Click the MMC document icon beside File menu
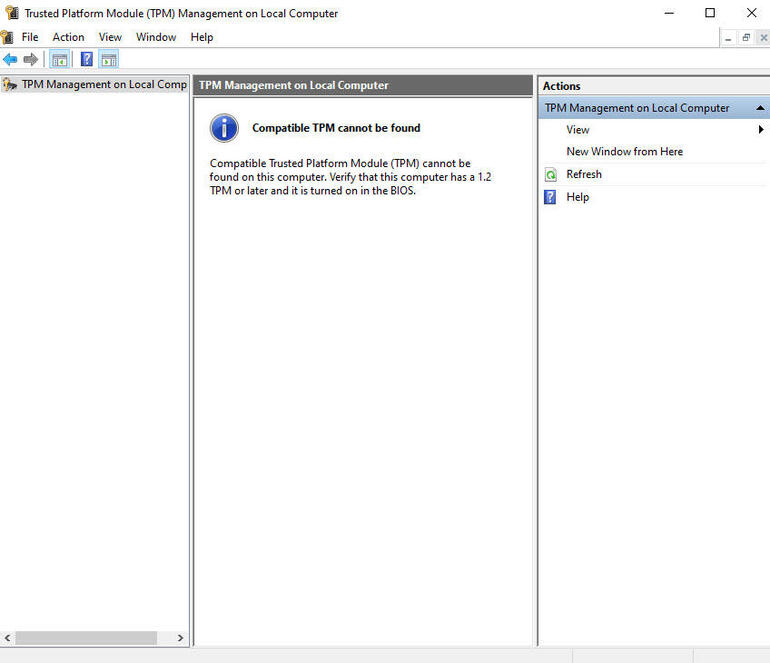This screenshot has height=663, width=770. 7,37
